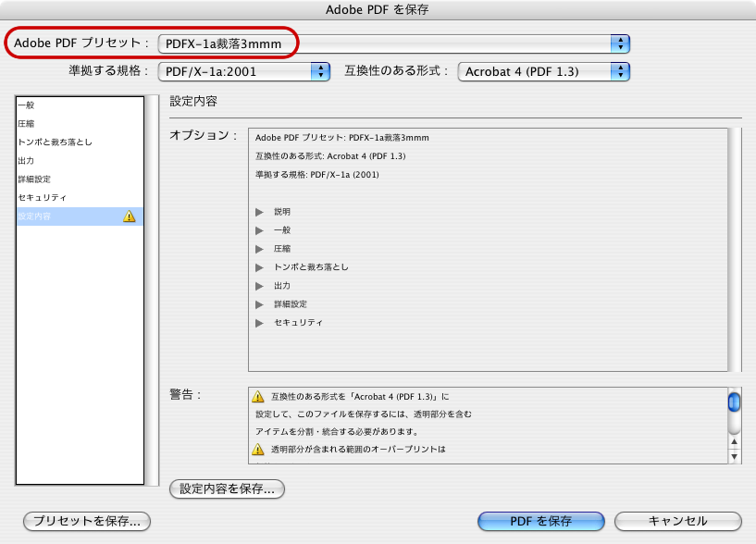The width and height of the screenshot is (756, 544).
Task: Click warning text 透明部分が含まれる範囲のオーバープリントは
Action: (358, 450)
